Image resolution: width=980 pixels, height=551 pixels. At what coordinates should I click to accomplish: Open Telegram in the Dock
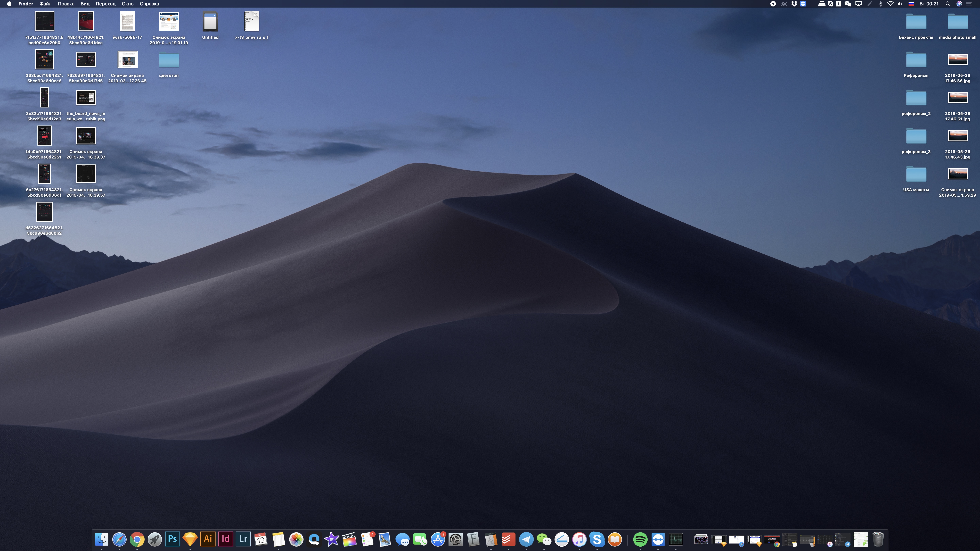526,539
